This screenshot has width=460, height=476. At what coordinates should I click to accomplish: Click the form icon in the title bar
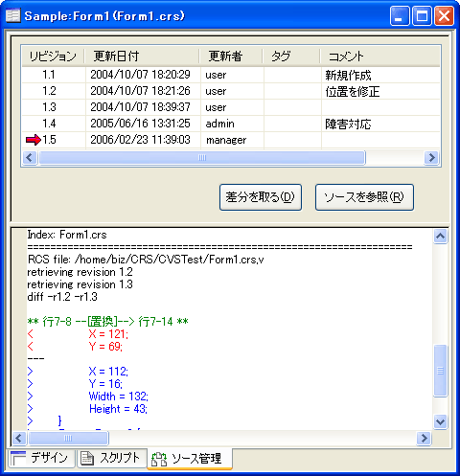(13, 15)
